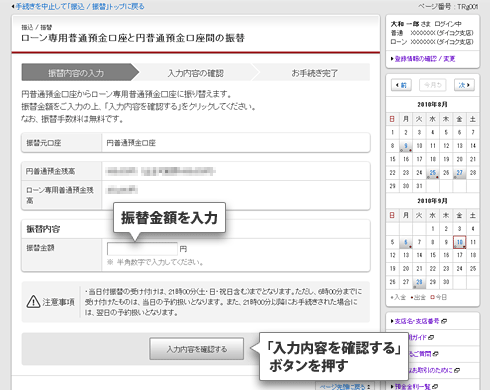The height and width of the screenshot is (390, 490).
Task: Click the 振替元口座 row label
Action: [44, 143]
